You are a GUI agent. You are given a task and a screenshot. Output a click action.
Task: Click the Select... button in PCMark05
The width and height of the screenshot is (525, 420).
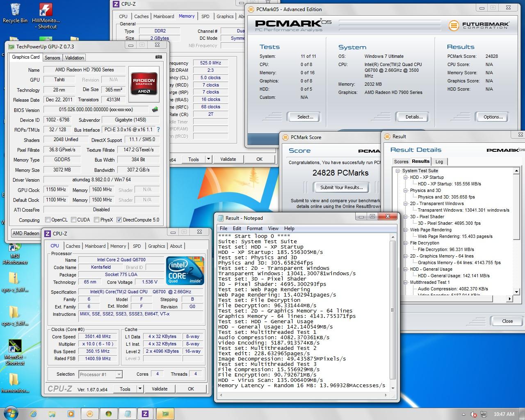click(x=305, y=117)
